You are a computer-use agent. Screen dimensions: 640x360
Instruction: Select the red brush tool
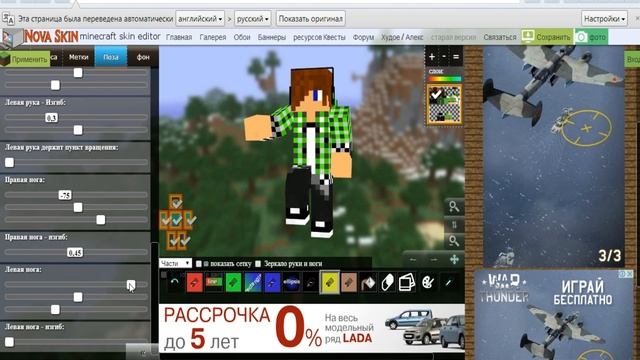(194, 282)
